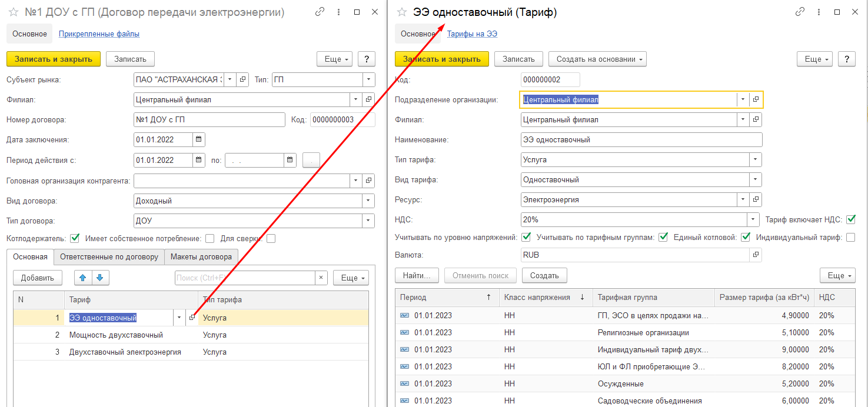
Task: Expand the Вид договора dropdown
Action: (368, 201)
